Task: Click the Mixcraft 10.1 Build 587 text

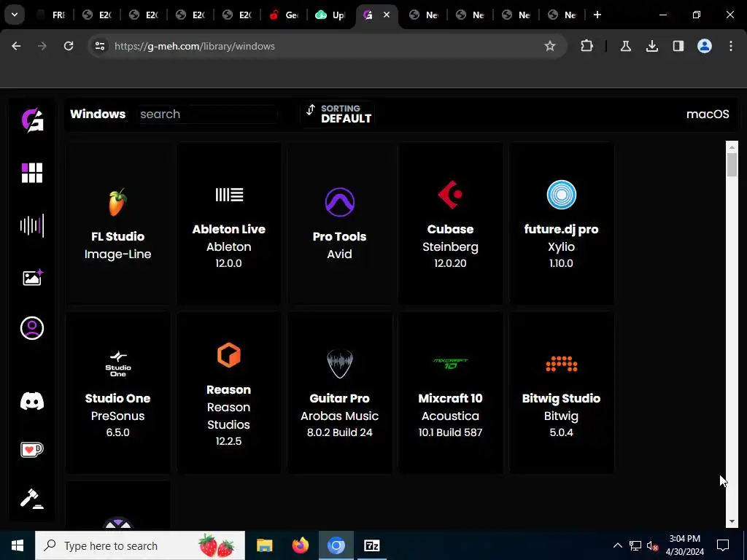Action: tap(450, 432)
